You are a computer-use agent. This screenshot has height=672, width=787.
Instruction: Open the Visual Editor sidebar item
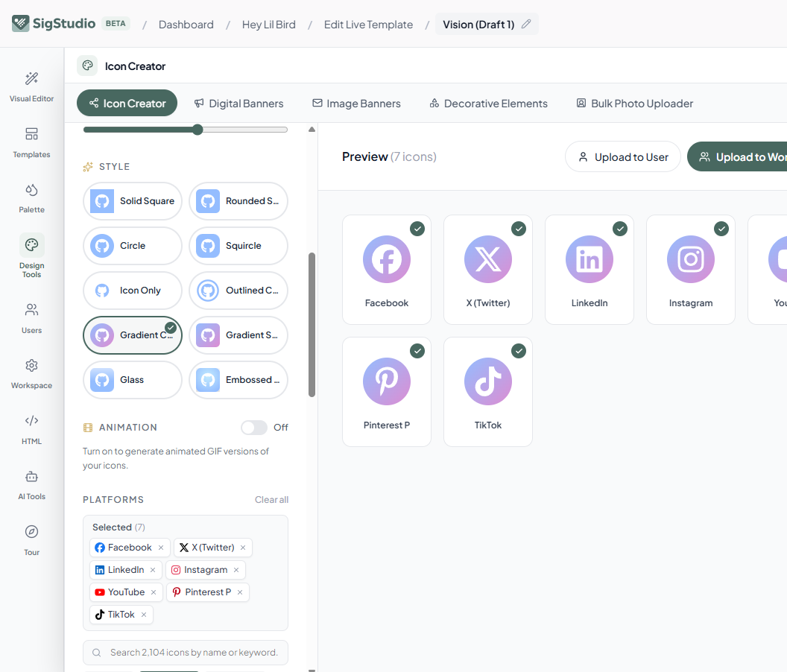(x=31, y=87)
